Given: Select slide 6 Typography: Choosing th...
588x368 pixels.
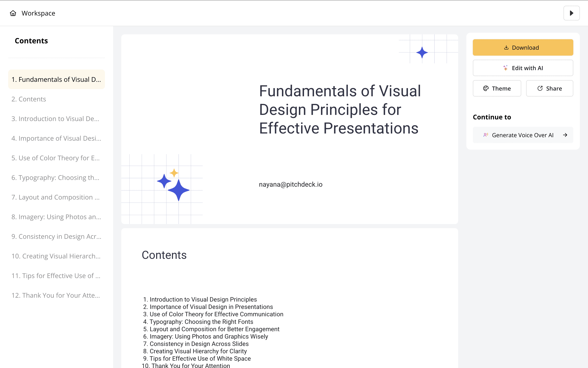Looking at the screenshot, I should (57, 177).
